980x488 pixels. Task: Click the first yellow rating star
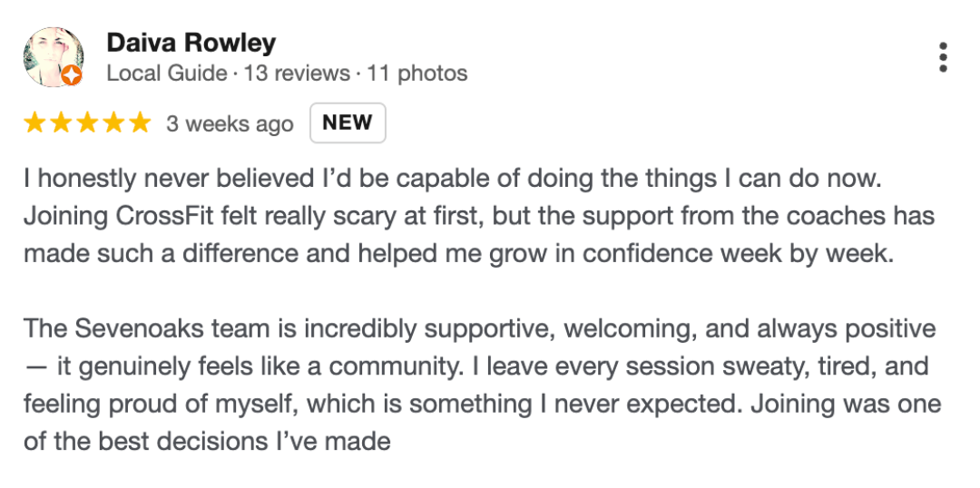34,123
